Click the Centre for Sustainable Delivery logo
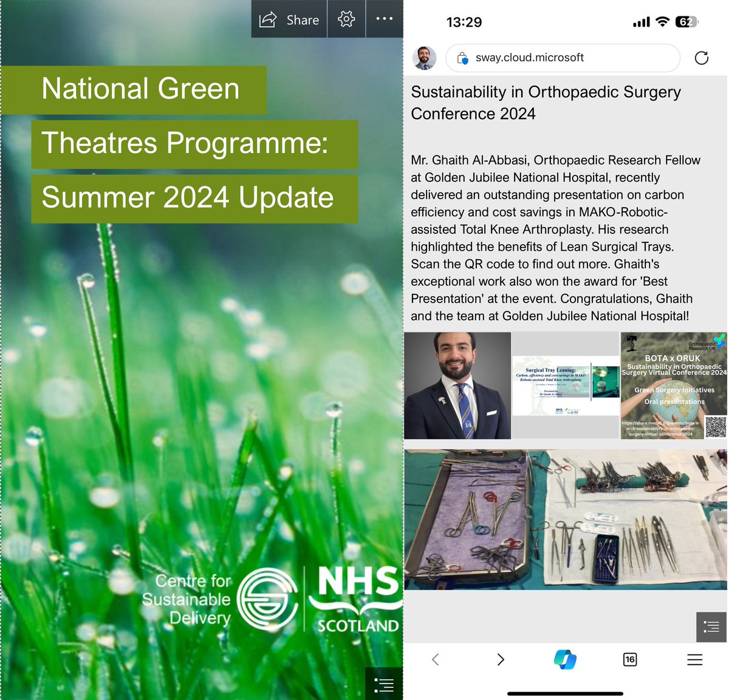The height and width of the screenshot is (700, 729). coord(219,599)
